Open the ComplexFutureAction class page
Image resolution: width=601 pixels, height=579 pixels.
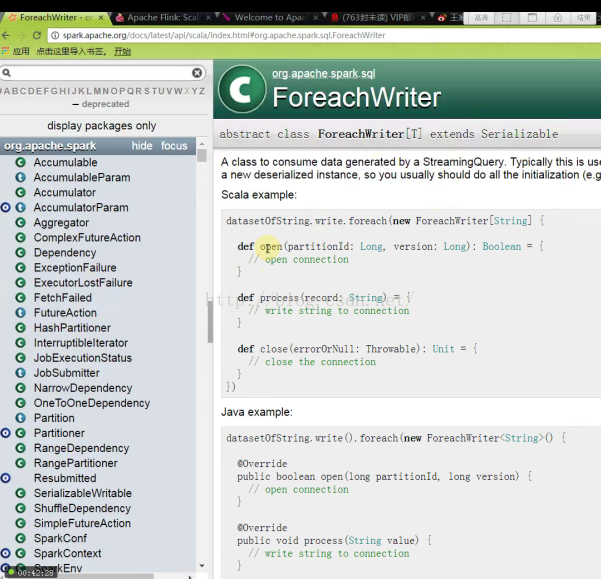click(87, 238)
